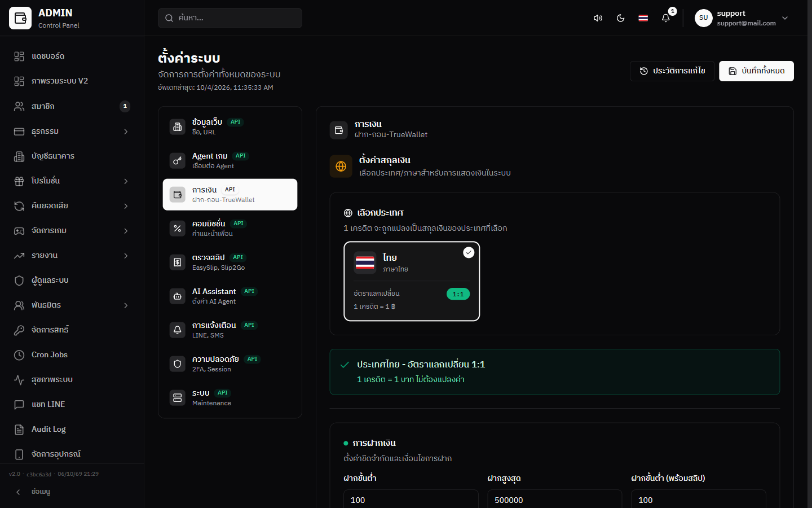
Task: Click the Cron Jobs clock icon
Action: [x=19, y=355]
